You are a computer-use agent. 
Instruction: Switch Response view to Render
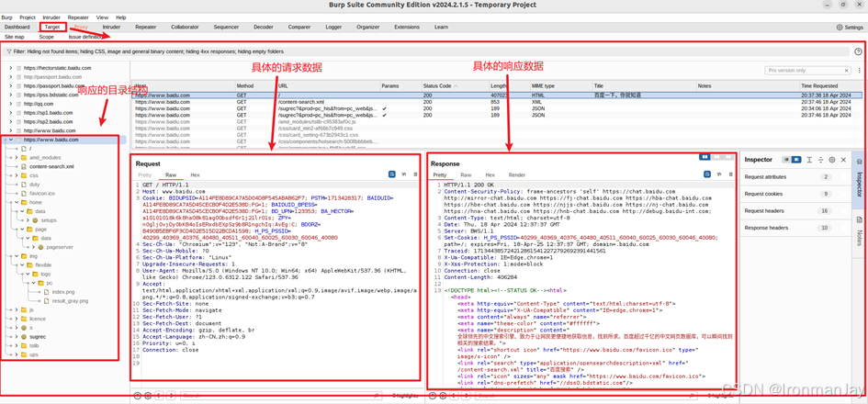click(516, 174)
